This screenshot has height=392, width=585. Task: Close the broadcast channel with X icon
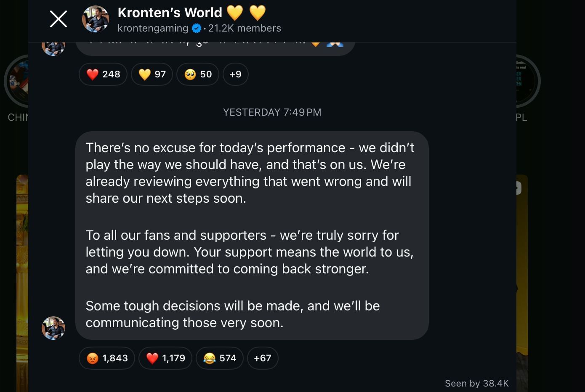pos(58,19)
